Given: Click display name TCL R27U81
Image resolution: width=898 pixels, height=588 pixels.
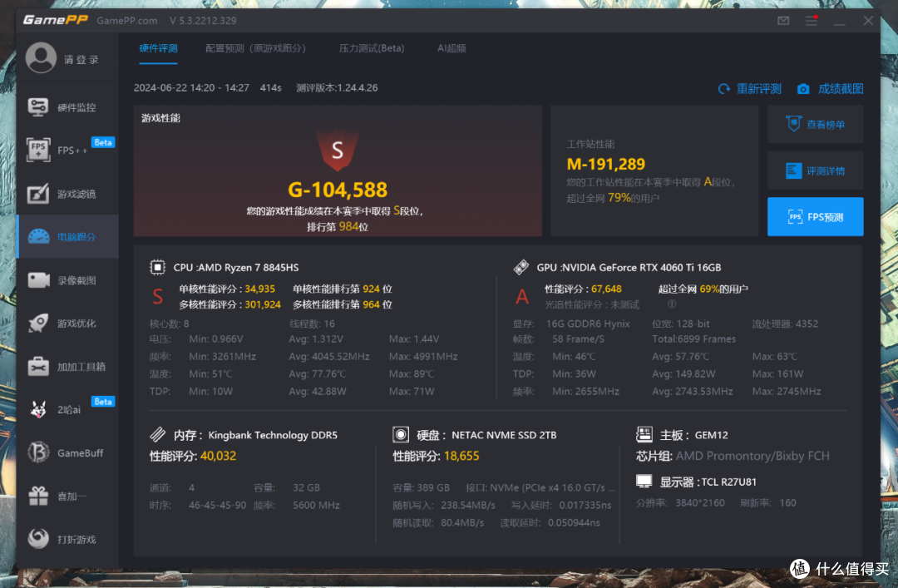Looking at the screenshot, I should click(x=728, y=482).
